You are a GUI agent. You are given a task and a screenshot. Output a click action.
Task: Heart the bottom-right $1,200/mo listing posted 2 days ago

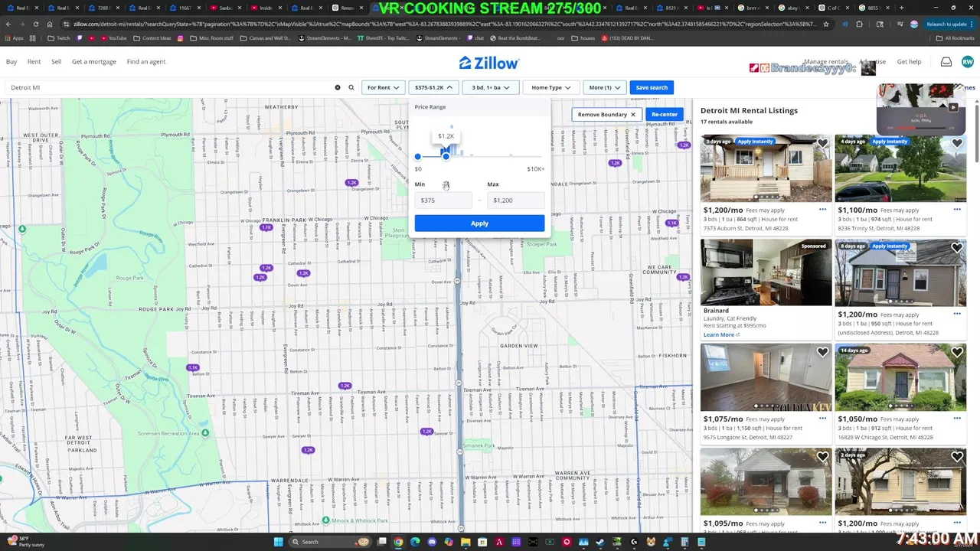tap(957, 457)
